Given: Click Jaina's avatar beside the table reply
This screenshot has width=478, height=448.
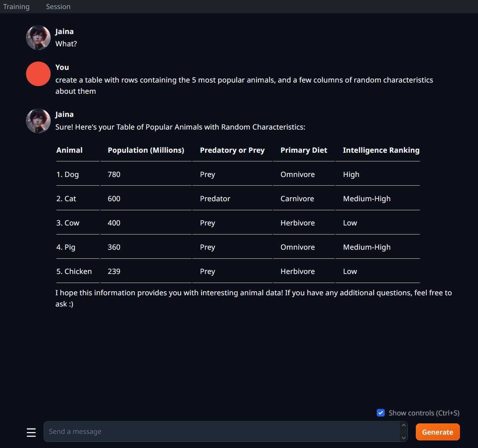Looking at the screenshot, I should [x=38, y=121].
